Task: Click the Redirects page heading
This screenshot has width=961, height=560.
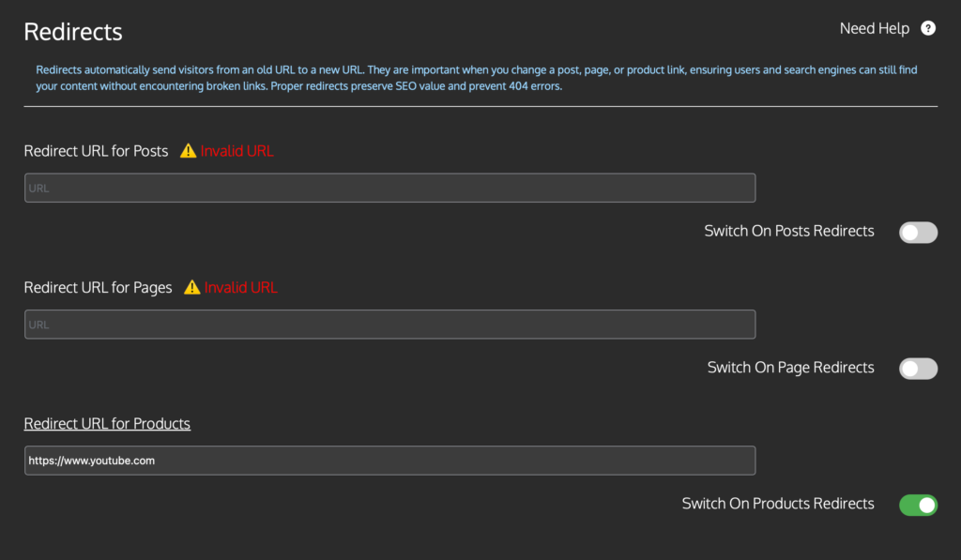Action: (72, 31)
